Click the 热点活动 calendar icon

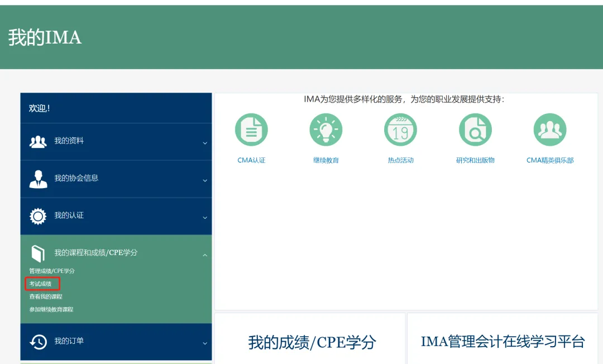[400, 130]
